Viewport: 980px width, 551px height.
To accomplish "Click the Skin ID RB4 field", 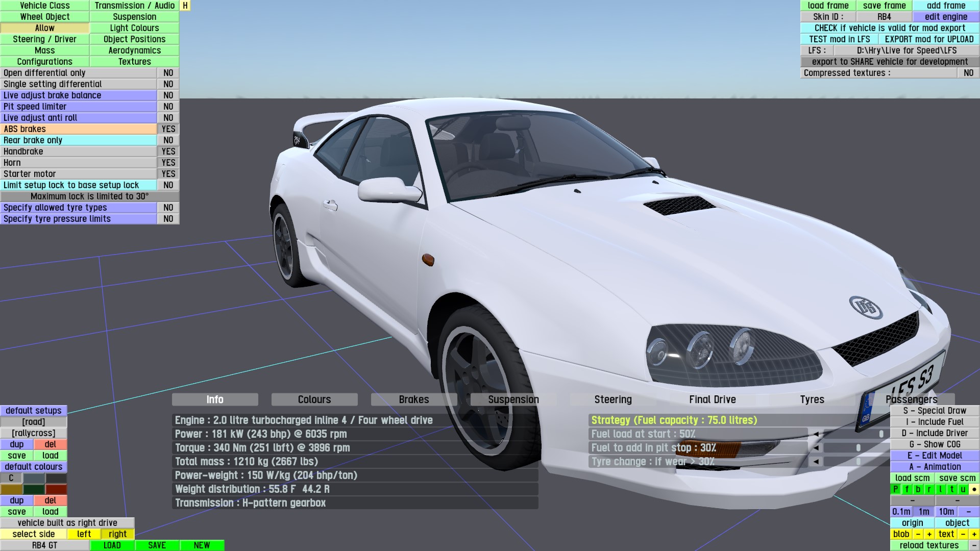I will (884, 17).
